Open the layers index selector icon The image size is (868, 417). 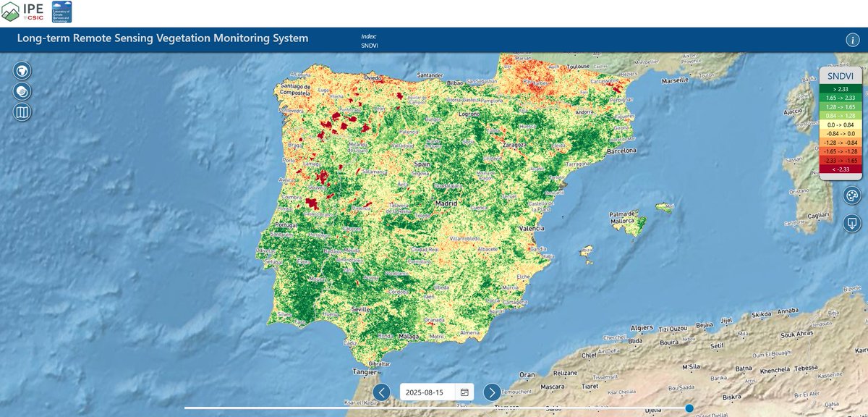[x=23, y=92]
